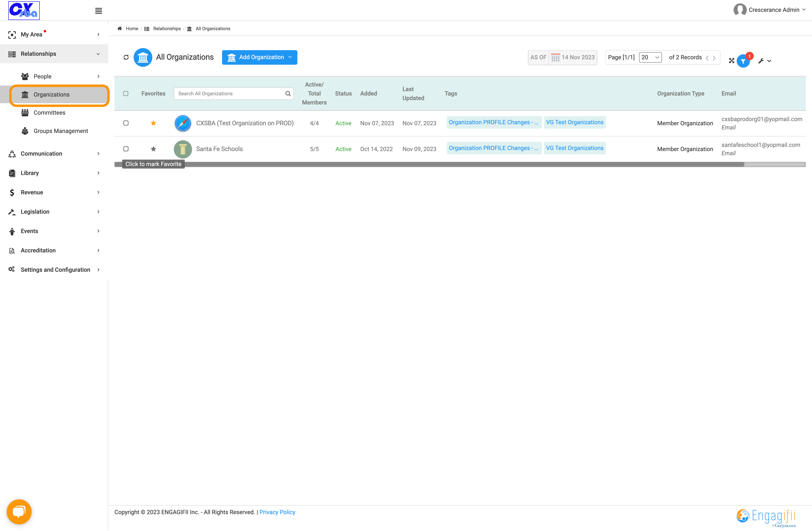Click the Home breadcrumb icon
This screenshot has width=812, height=531.
(120, 29)
